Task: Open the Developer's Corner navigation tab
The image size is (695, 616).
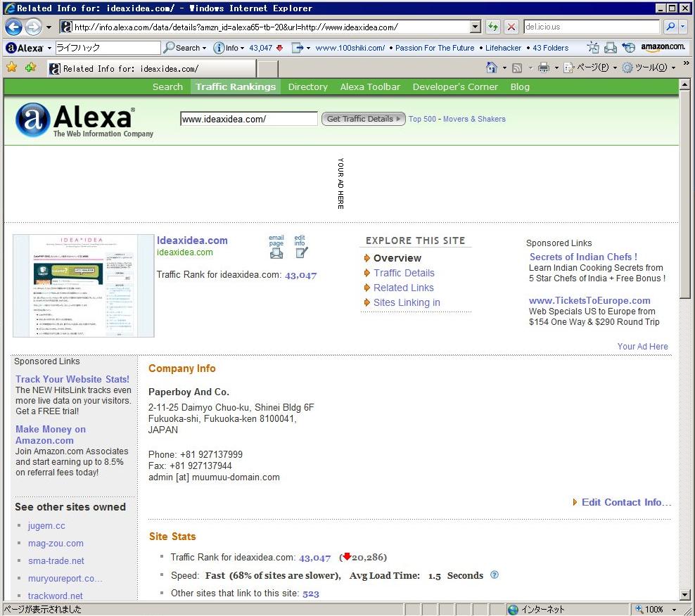Action: [x=455, y=86]
